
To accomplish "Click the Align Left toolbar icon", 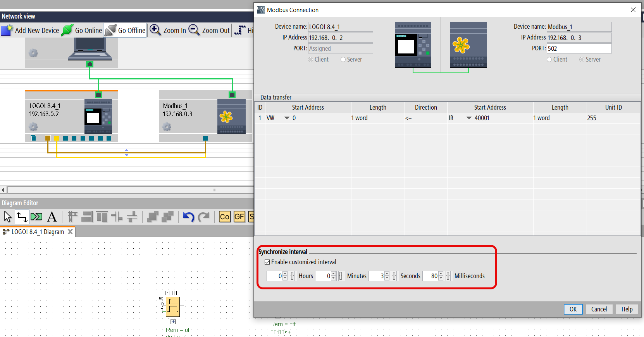I will click(x=72, y=217).
